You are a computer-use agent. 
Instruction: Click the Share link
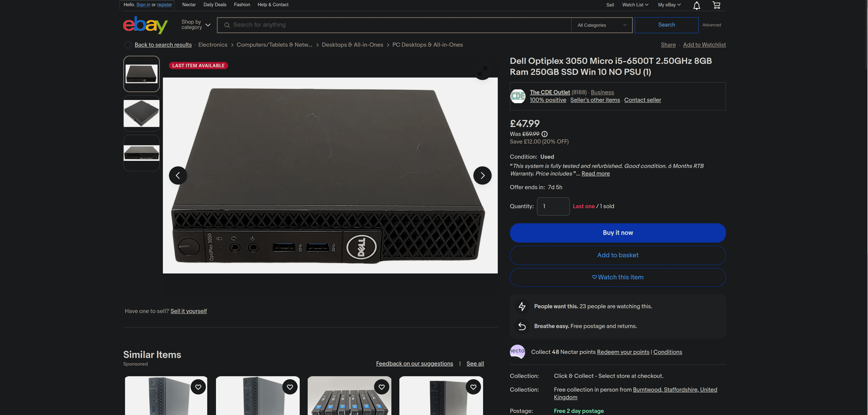click(668, 45)
